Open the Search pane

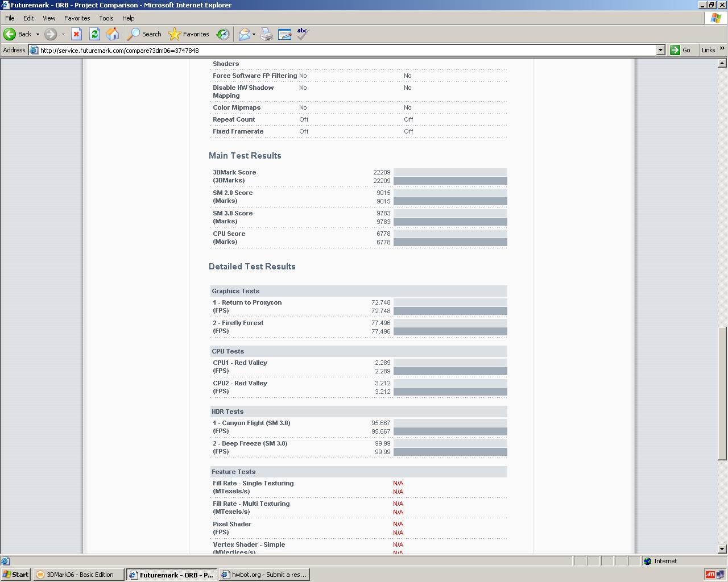pos(144,34)
